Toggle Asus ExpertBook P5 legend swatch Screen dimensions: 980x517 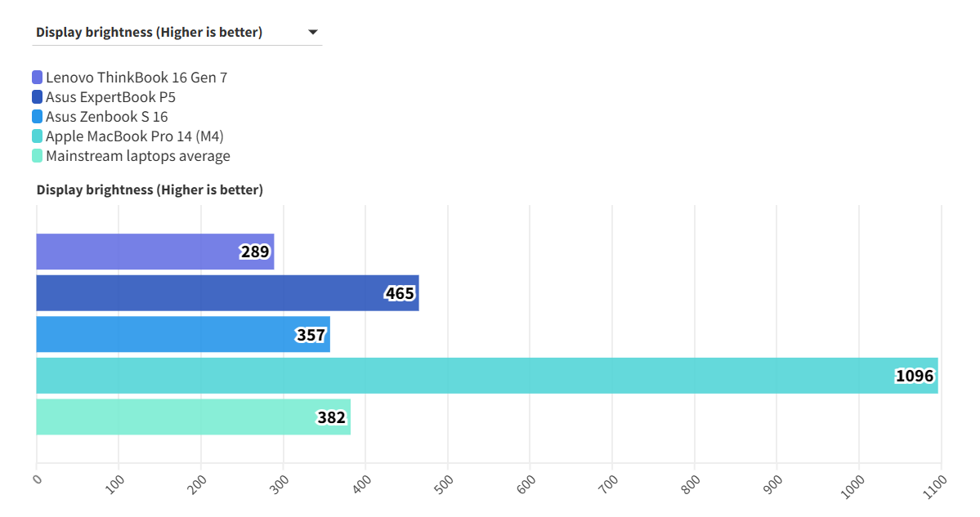click(x=37, y=97)
